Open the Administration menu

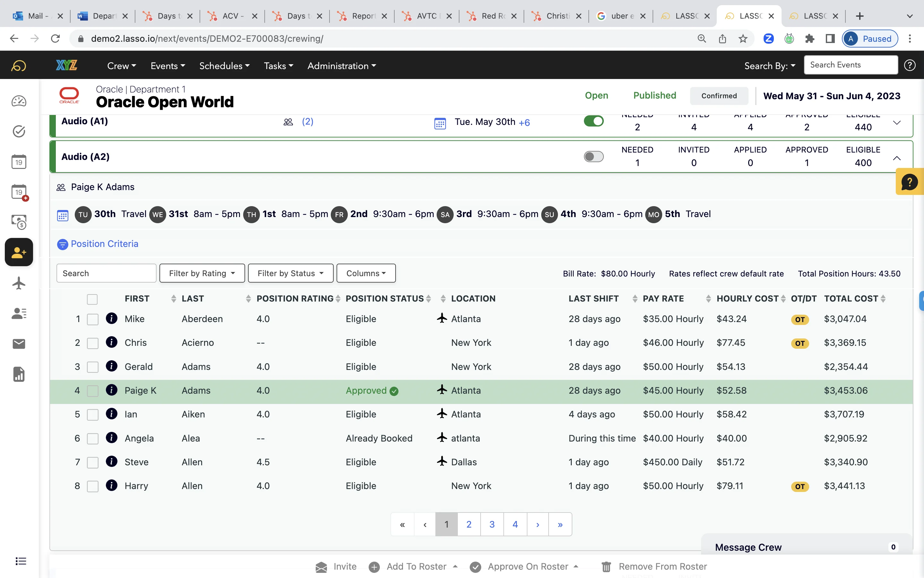(342, 66)
